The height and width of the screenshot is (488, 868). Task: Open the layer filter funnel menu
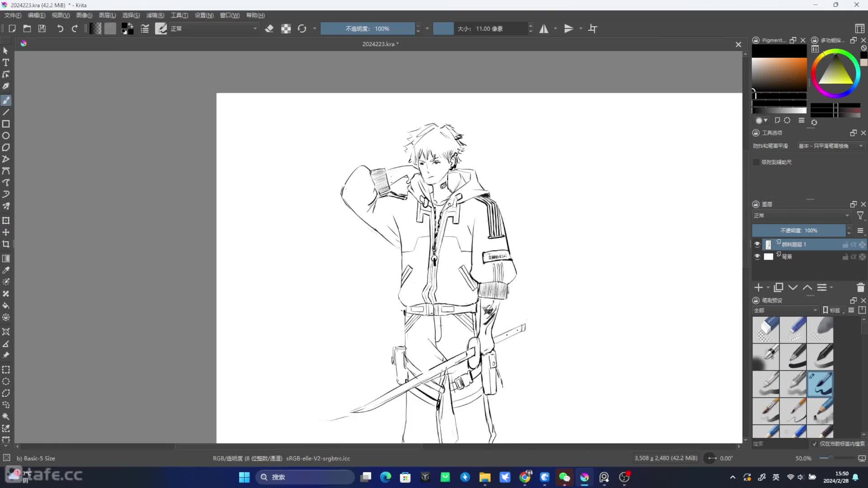coord(860,216)
